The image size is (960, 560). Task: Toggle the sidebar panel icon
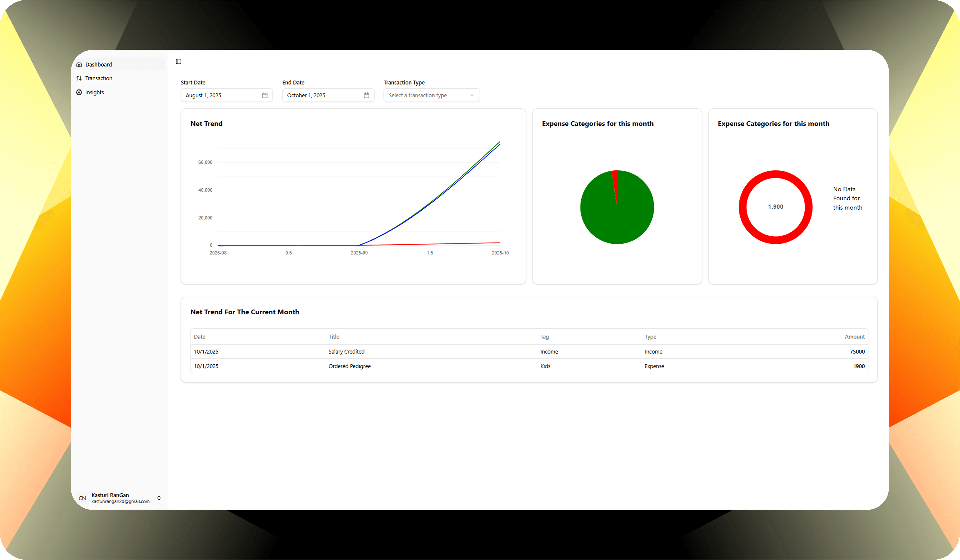tap(179, 62)
